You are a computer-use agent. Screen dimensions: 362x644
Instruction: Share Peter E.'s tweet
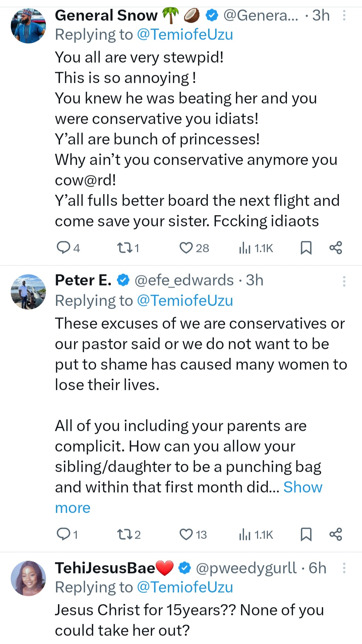pos(336,534)
